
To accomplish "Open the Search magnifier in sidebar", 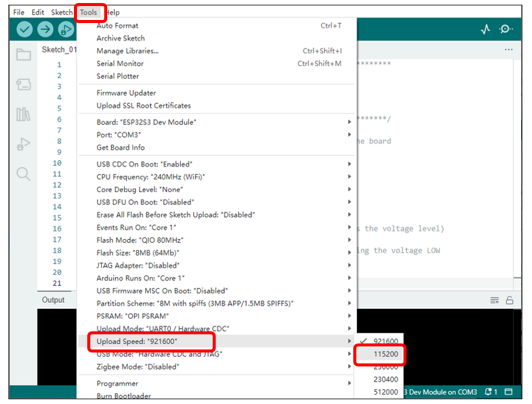I will coord(24,174).
